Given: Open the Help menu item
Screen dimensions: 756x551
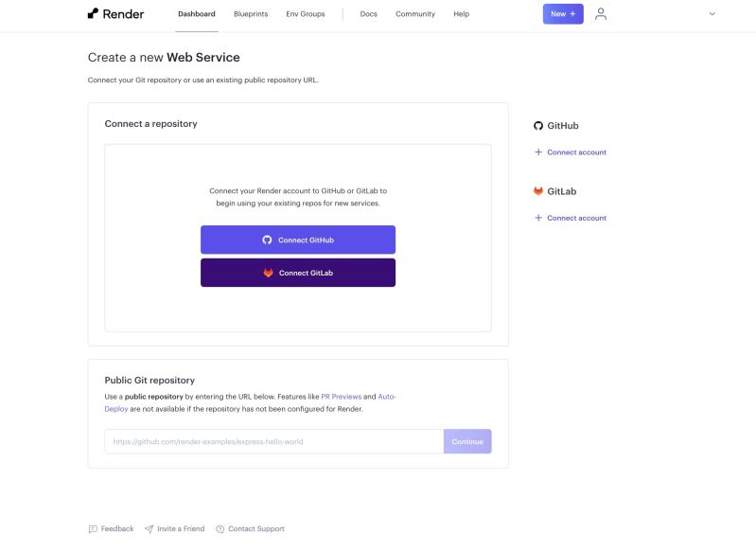Looking at the screenshot, I should [461, 14].
